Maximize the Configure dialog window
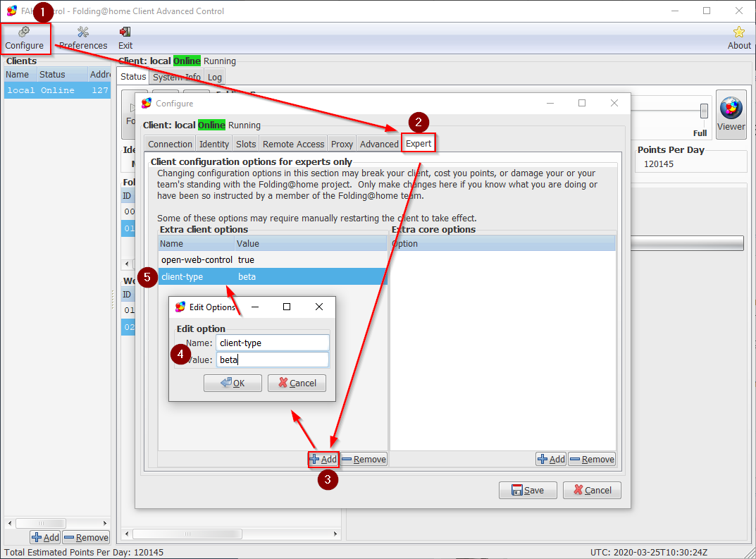This screenshot has height=559, width=756. [582, 103]
